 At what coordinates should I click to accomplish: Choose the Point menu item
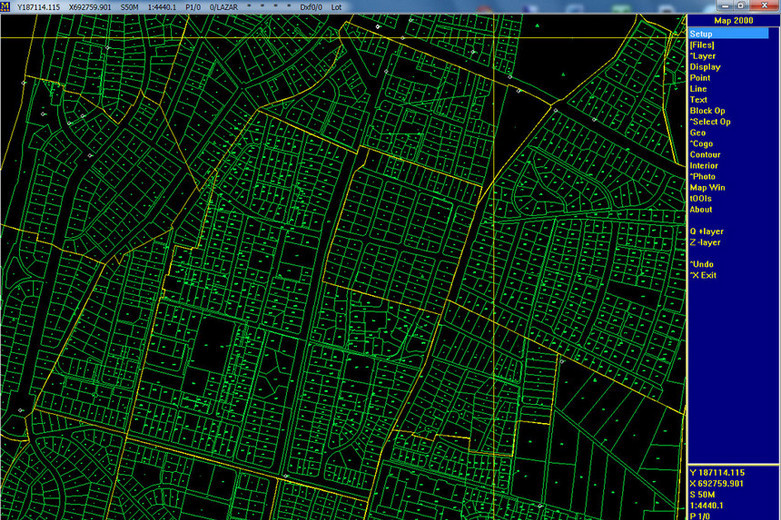[x=700, y=78]
